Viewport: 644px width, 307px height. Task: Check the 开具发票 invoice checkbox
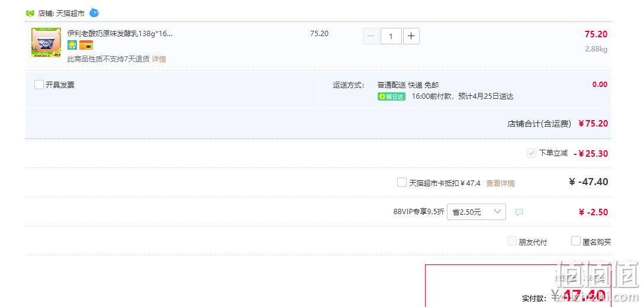point(39,85)
